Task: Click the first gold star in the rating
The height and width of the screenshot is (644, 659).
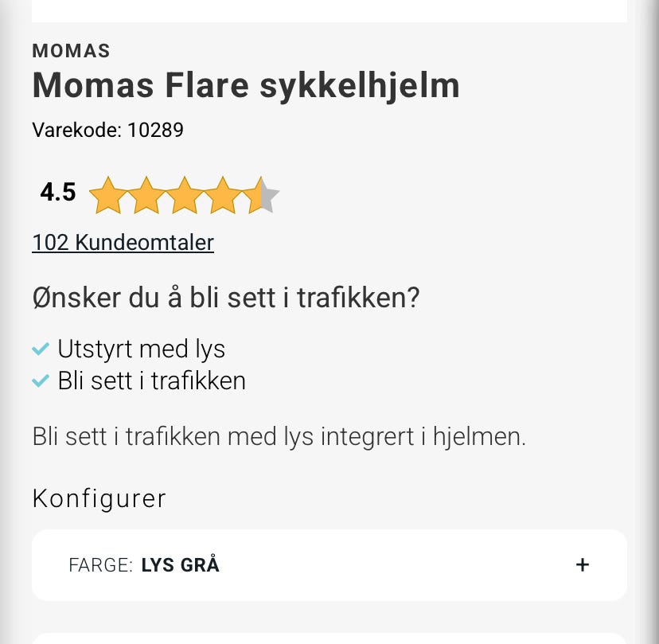Action: pyautogui.click(x=107, y=194)
